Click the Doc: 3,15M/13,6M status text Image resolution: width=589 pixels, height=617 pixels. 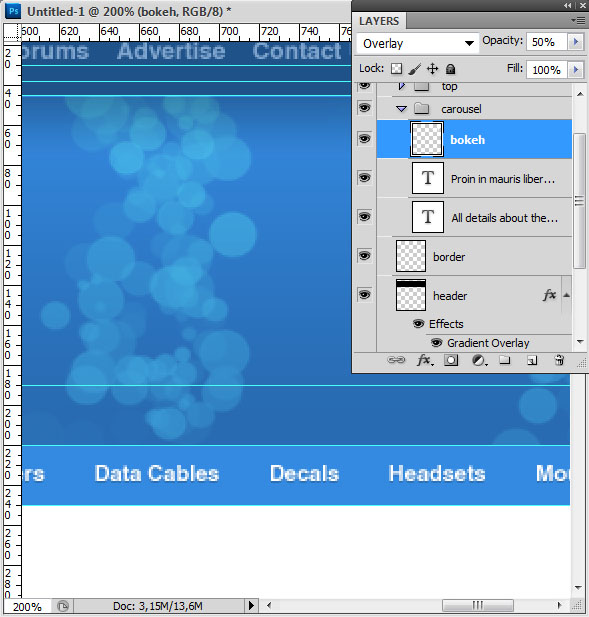[x=158, y=606]
